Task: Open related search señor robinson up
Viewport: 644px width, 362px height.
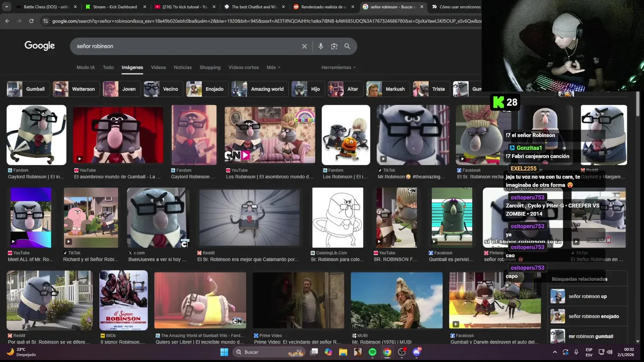Action: pos(588,296)
